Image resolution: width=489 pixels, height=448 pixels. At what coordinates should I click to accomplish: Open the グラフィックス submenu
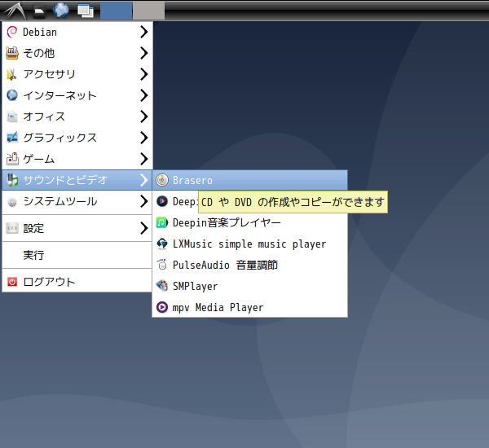pyautogui.click(x=77, y=138)
